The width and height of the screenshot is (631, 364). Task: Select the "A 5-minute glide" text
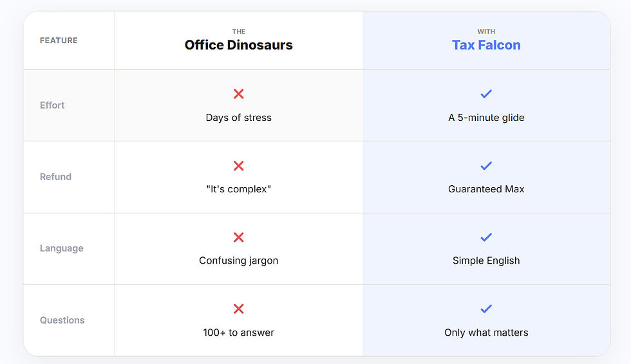pyautogui.click(x=486, y=117)
